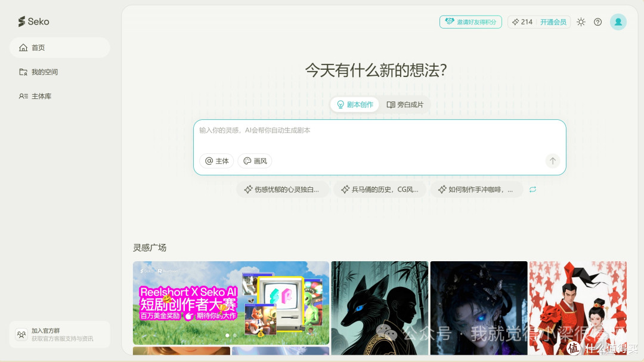Open the 首页 home menu item
This screenshot has width=644, height=362.
pyautogui.click(x=60, y=48)
